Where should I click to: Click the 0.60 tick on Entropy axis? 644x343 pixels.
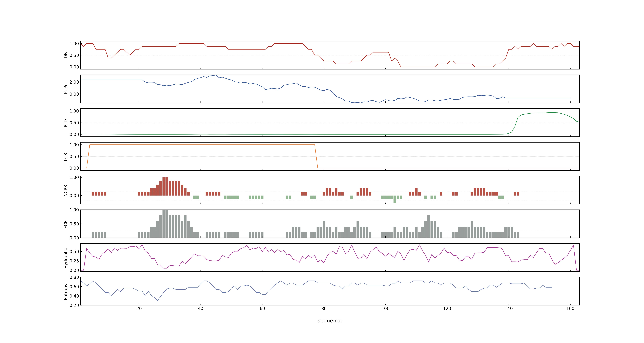tap(74, 287)
